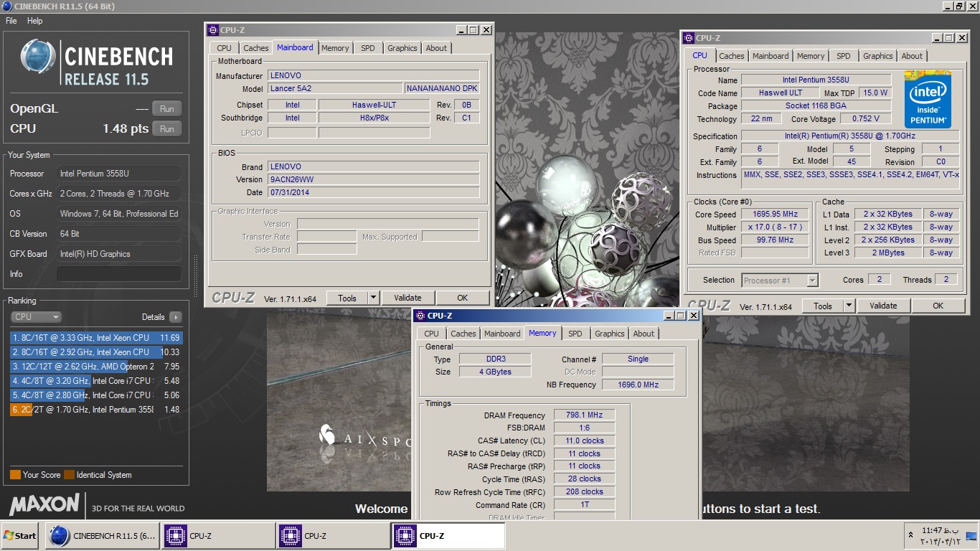Image resolution: width=980 pixels, height=551 pixels.
Task: Show hidden system tray icons arrow
Action: (x=911, y=536)
